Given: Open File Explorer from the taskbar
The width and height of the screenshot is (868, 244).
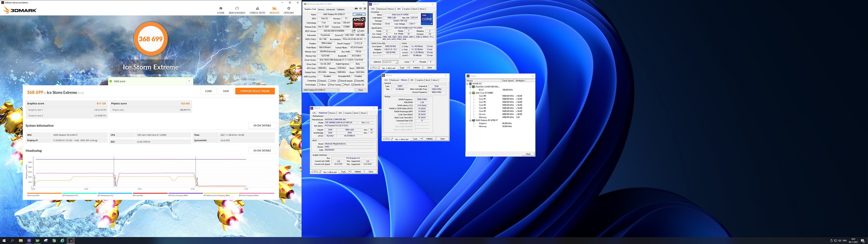Looking at the screenshot, I should 21,241.
